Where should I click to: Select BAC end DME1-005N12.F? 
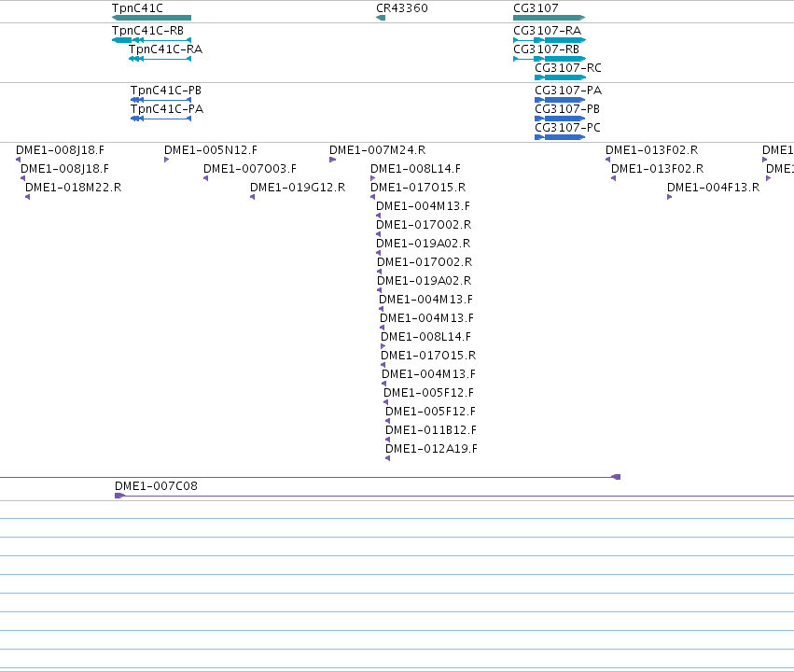click(x=211, y=150)
